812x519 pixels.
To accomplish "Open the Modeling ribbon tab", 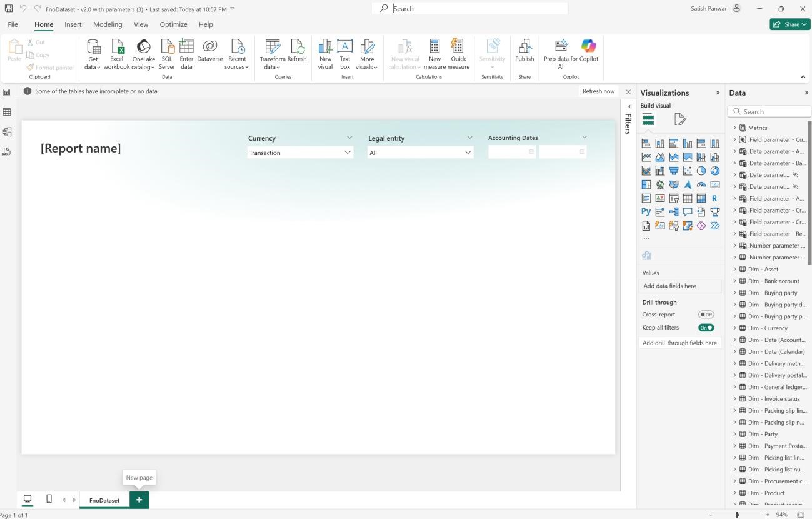I will click(108, 24).
